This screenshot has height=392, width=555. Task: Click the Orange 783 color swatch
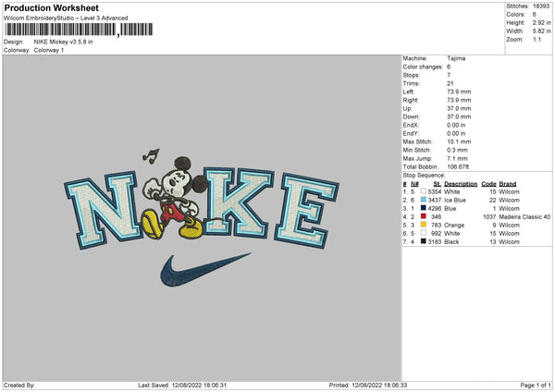pyautogui.click(x=423, y=225)
